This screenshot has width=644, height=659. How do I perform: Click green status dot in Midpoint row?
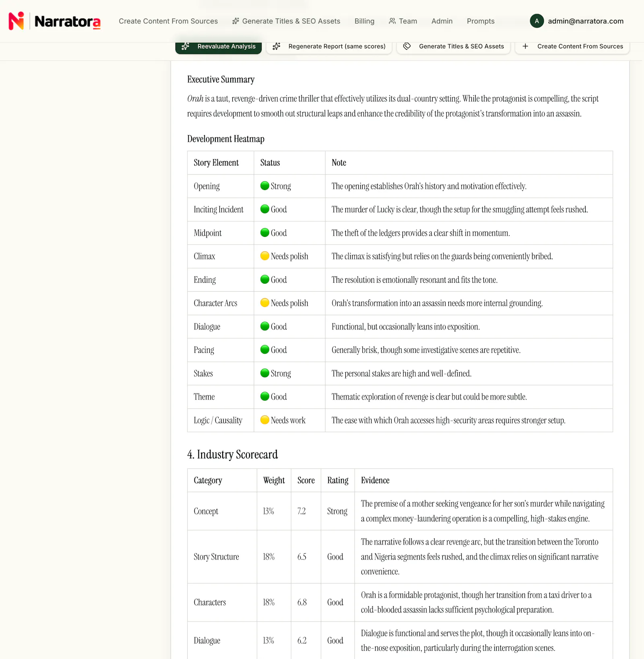[264, 232]
